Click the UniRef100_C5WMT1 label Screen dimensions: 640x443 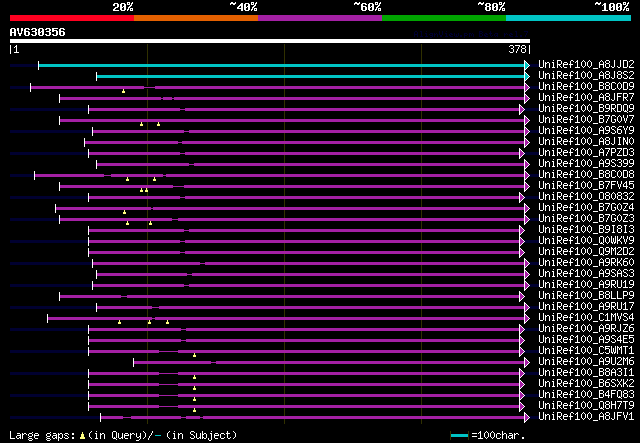(x=586, y=351)
